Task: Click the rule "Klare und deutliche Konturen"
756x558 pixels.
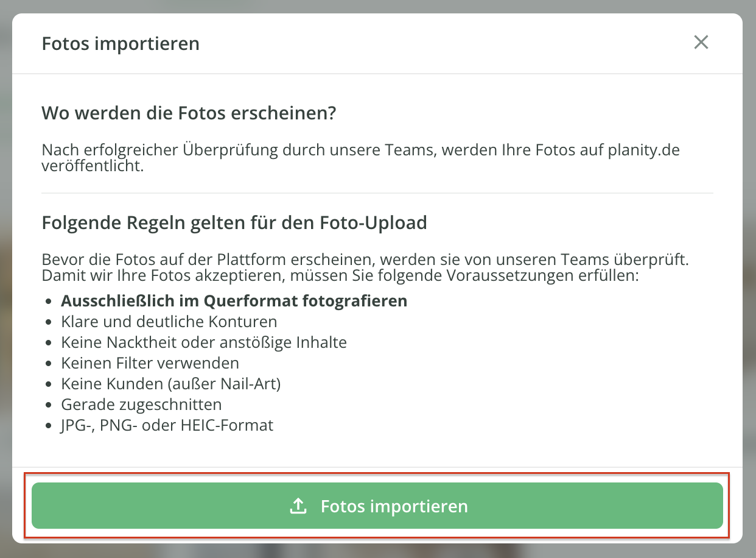Action: point(169,322)
